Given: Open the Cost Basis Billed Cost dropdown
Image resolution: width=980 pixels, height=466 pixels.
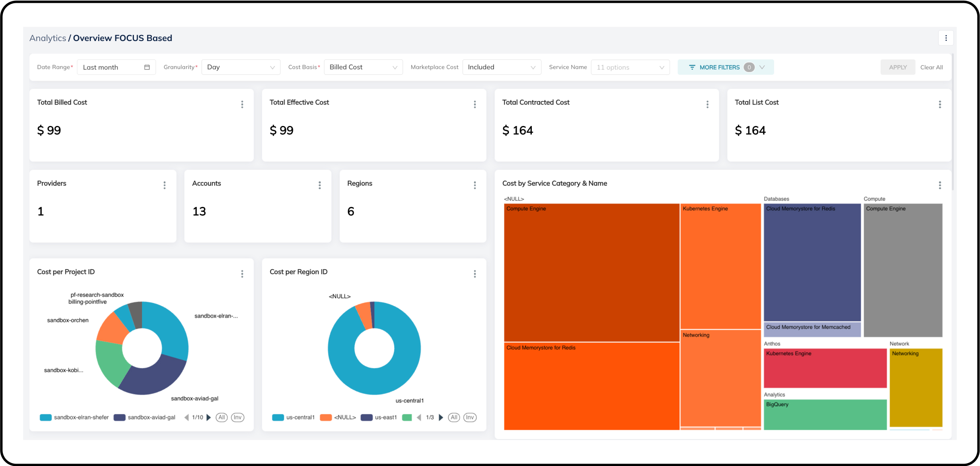Looking at the screenshot, I should click(363, 67).
